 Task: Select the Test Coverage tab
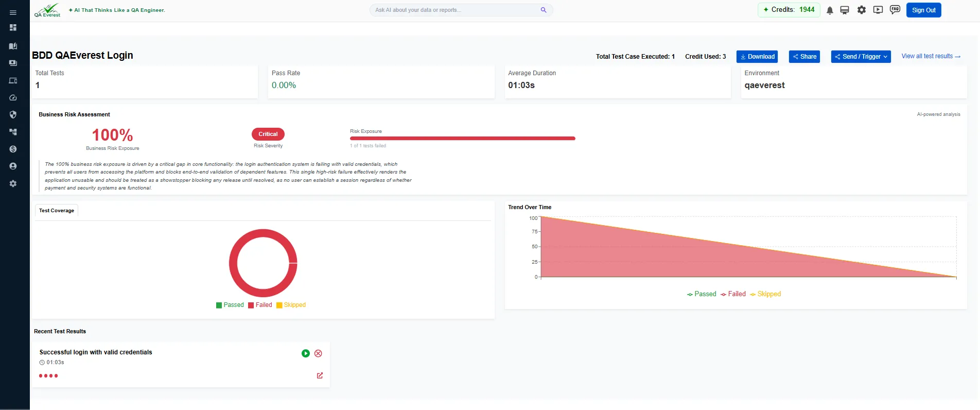(57, 211)
